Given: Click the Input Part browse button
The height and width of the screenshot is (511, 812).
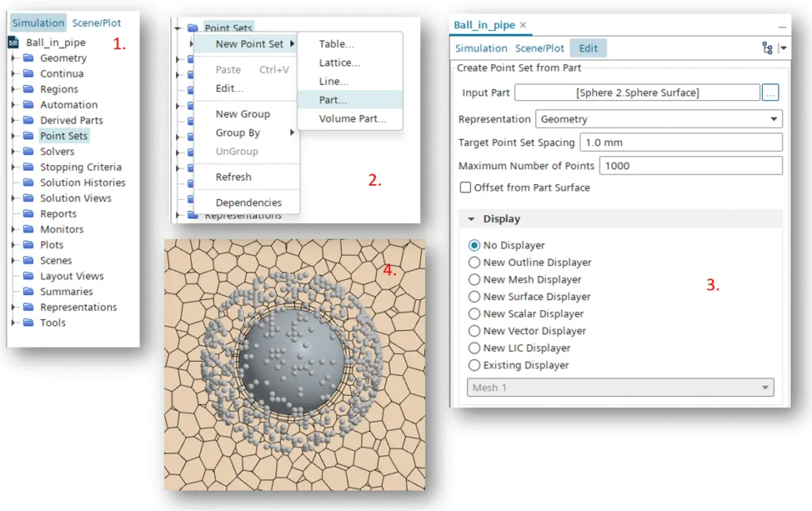Looking at the screenshot, I should coord(770,93).
